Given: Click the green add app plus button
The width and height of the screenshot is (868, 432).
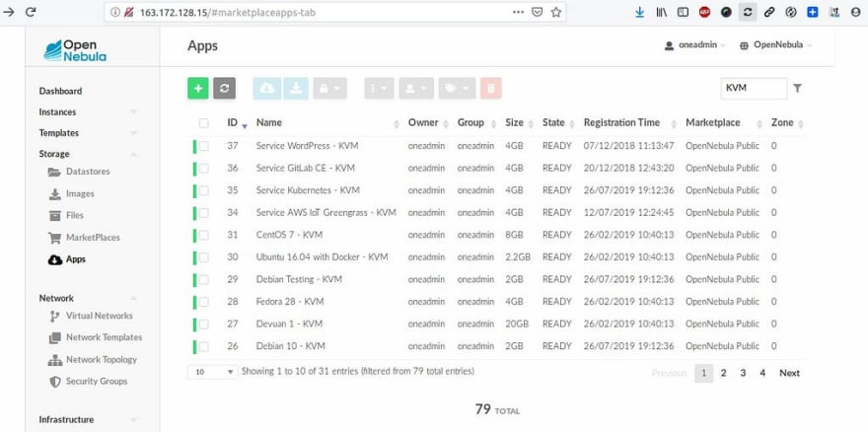Looking at the screenshot, I should coord(198,88).
